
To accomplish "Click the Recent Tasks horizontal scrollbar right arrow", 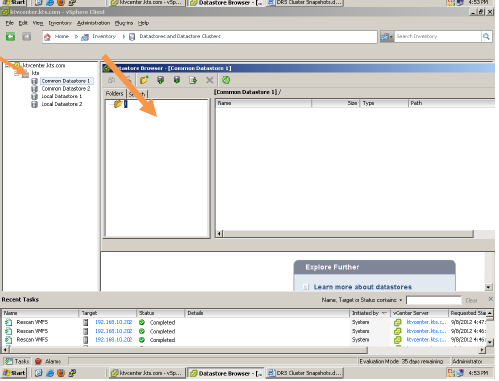I will (x=482, y=350).
